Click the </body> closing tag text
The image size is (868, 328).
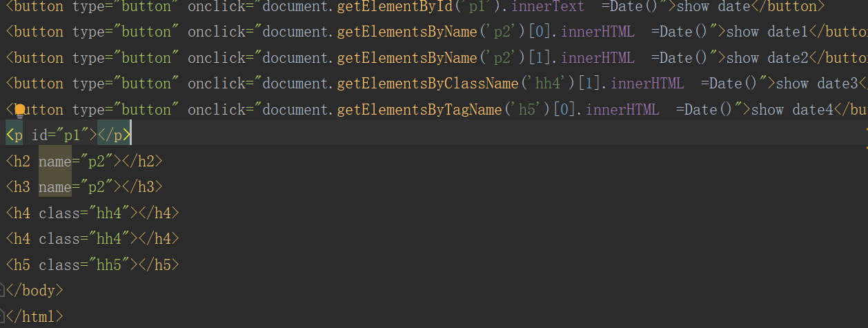click(35, 290)
